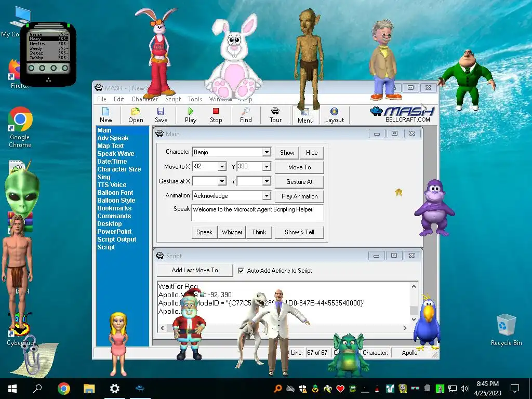Select PowerPoint in the sidebar

tap(114, 232)
